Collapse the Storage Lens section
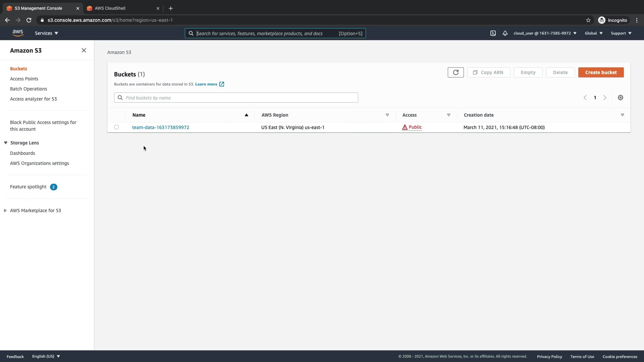Viewport: 644px width, 362px height. click(x=6, y=143)
